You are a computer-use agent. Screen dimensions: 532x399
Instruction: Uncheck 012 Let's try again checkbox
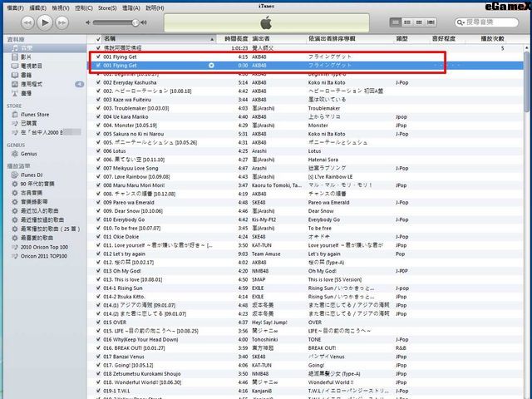tap(98, 254)
